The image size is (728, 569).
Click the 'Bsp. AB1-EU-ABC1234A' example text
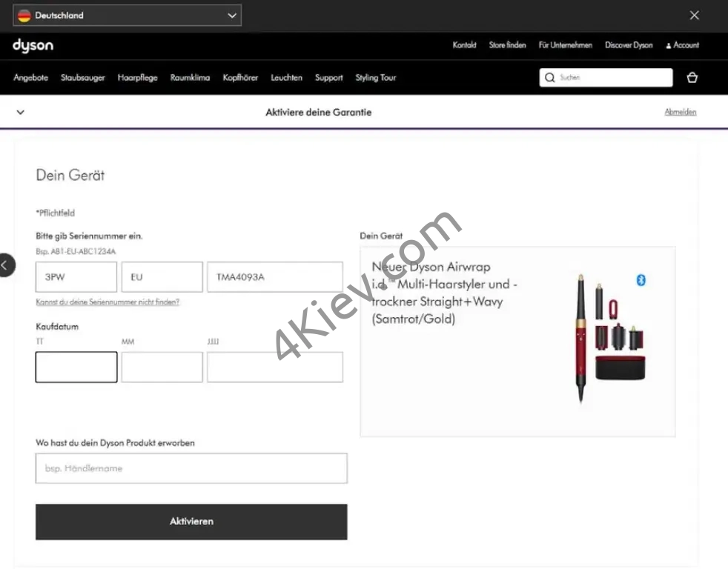pyautogui.click(x=76, y=252)
